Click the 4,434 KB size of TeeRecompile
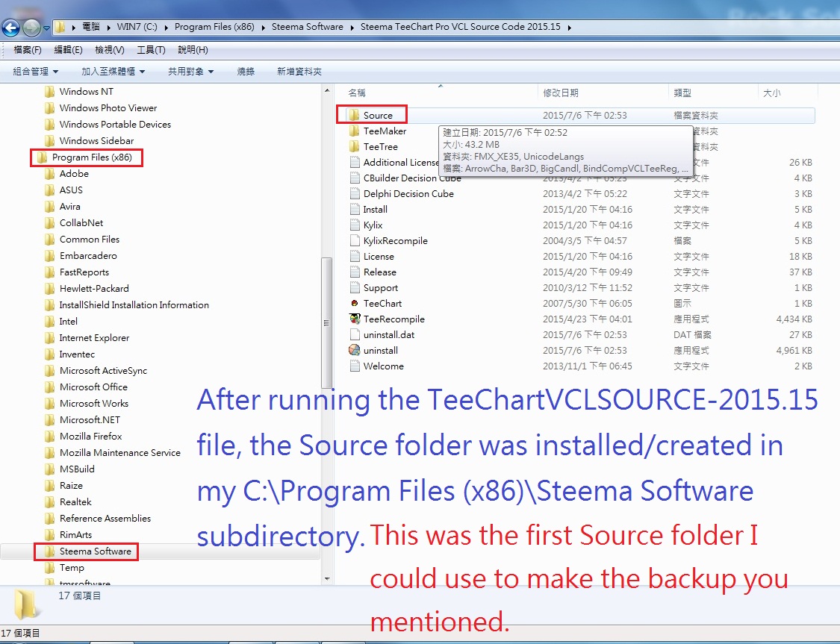The width and height of the screenshot is (840, 644). (x=794, y=319)
